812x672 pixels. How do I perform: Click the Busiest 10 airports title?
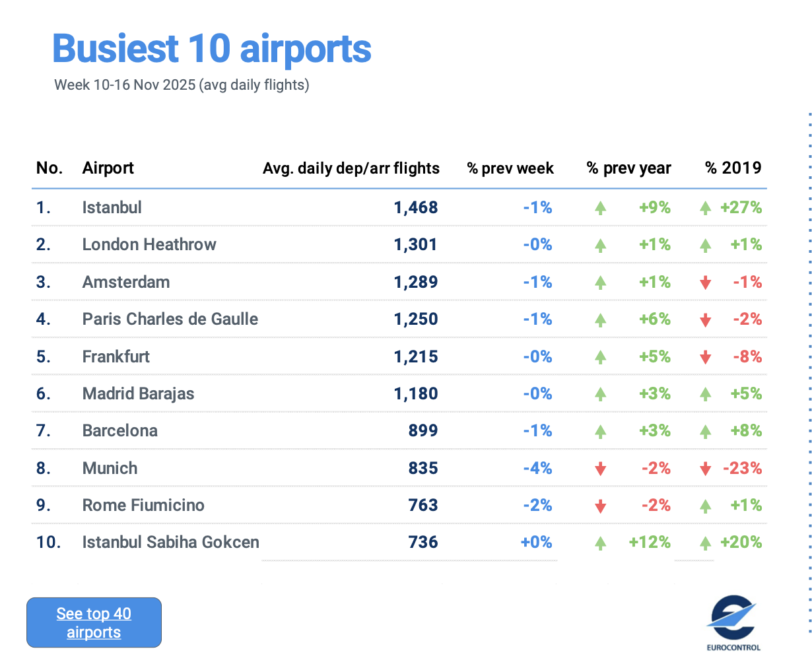click(212, 49)
